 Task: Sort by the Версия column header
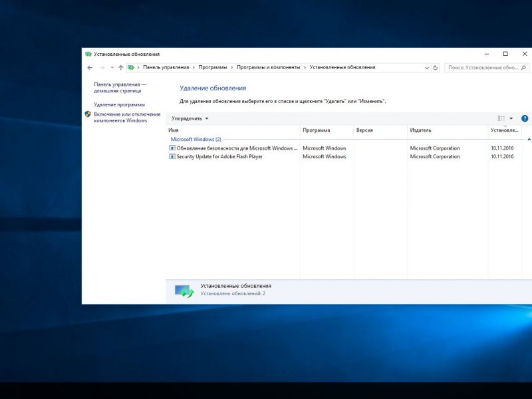click(x=380, y=130)
